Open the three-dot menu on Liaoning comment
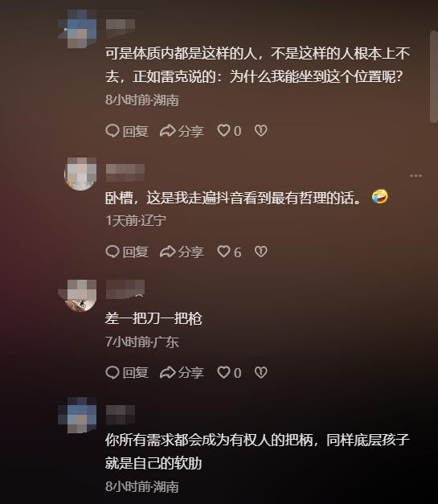Viewport: 438px width, 504px height. coord(415,176)
